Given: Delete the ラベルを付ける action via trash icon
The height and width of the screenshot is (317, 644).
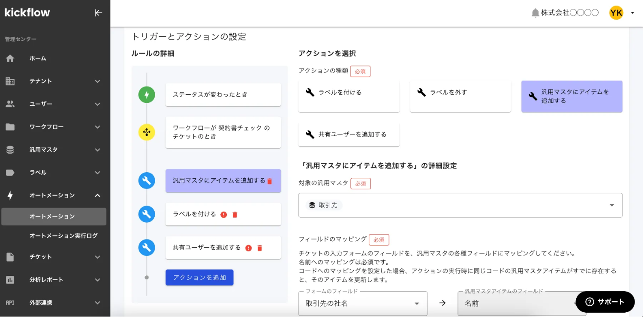Looking at the screenshot, I should coord(235,214).
